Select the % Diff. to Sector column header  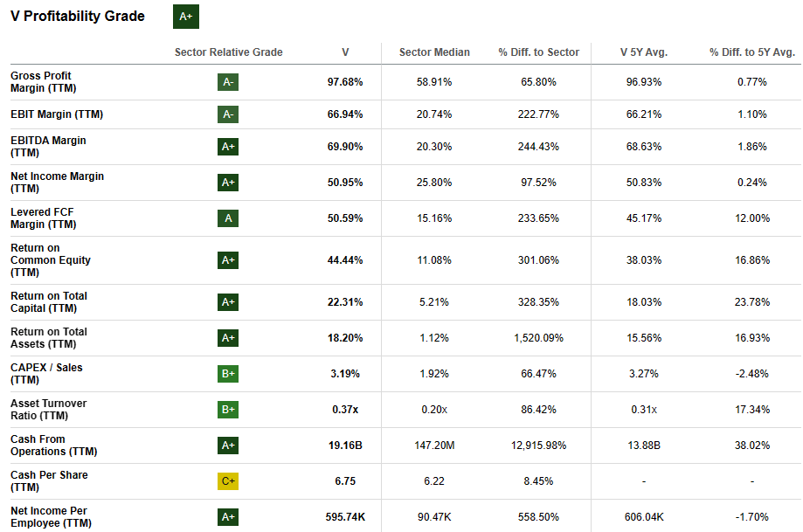[x=538, y=52]
